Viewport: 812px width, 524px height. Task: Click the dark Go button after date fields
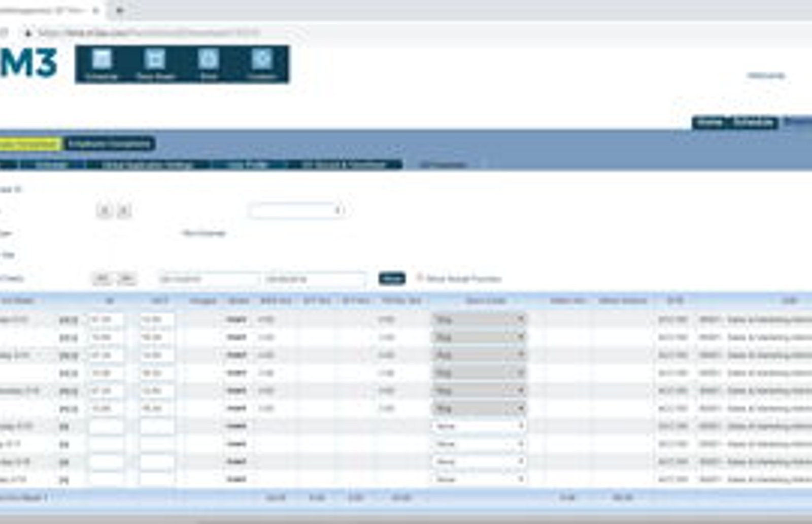[x=392, y=278]
